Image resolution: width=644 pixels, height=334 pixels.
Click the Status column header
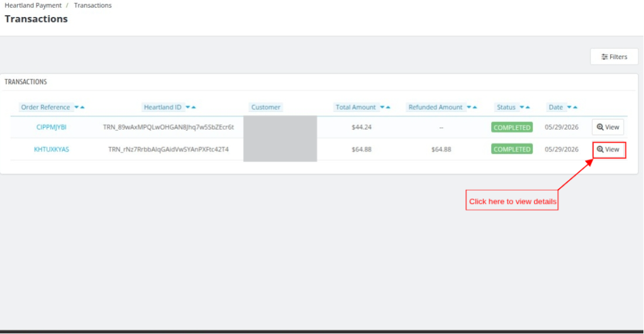pyautogui.click(x=506, y=107)
